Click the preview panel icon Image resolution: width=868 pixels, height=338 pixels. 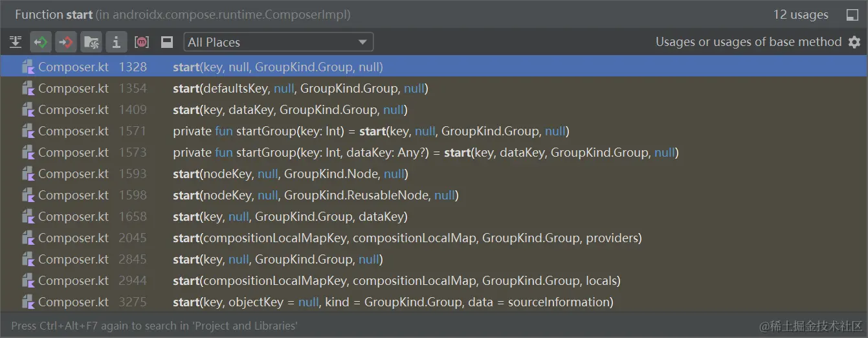[167, 43]
